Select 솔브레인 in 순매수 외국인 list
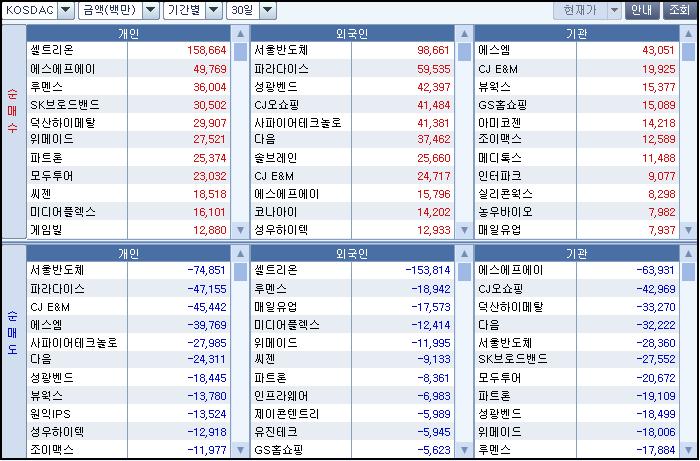Image resolution: width=700 pixels, height=461 pixels. tap(276, 158)
